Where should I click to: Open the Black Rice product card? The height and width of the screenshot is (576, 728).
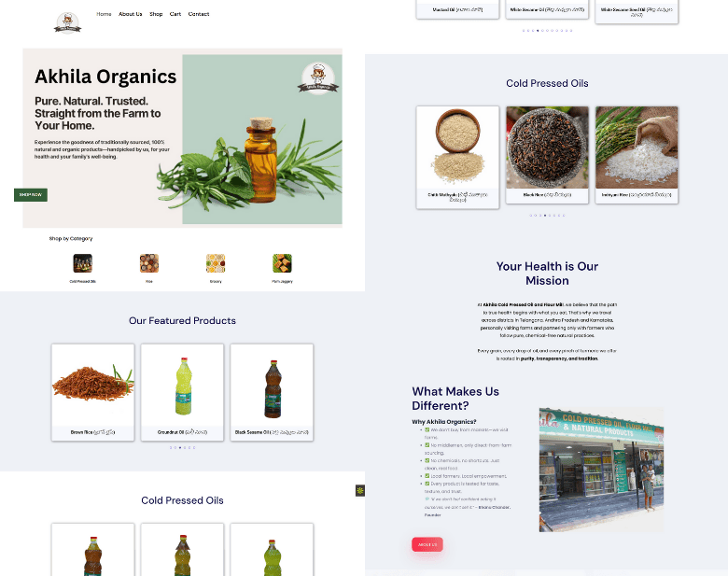click(547, 154)
